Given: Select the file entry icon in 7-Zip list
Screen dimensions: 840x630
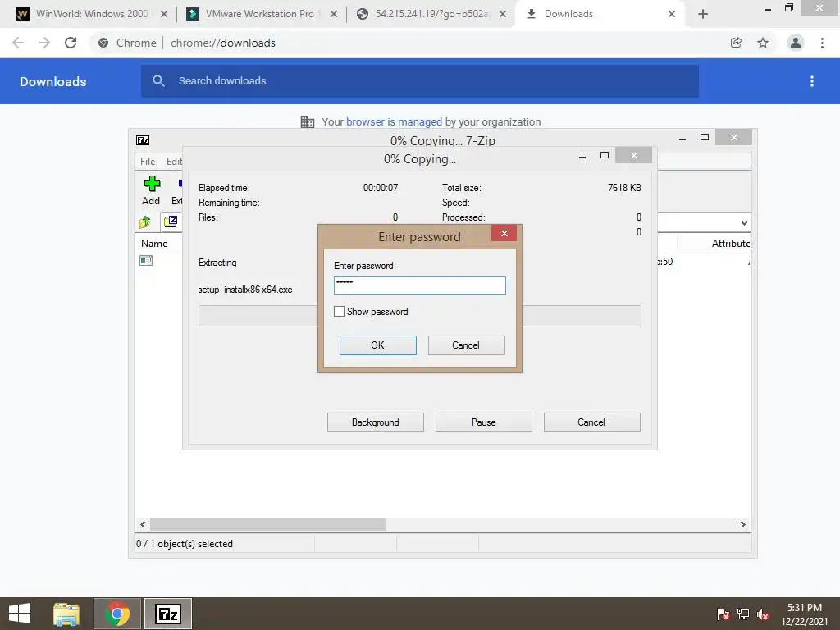Looking at the screenshot, I should click(146, 261).
